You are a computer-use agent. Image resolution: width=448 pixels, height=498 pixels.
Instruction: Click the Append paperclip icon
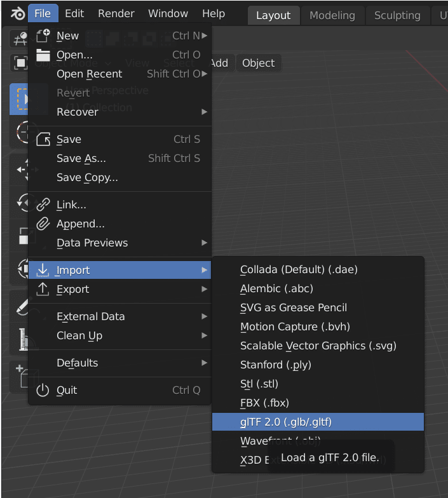(43, 224)
